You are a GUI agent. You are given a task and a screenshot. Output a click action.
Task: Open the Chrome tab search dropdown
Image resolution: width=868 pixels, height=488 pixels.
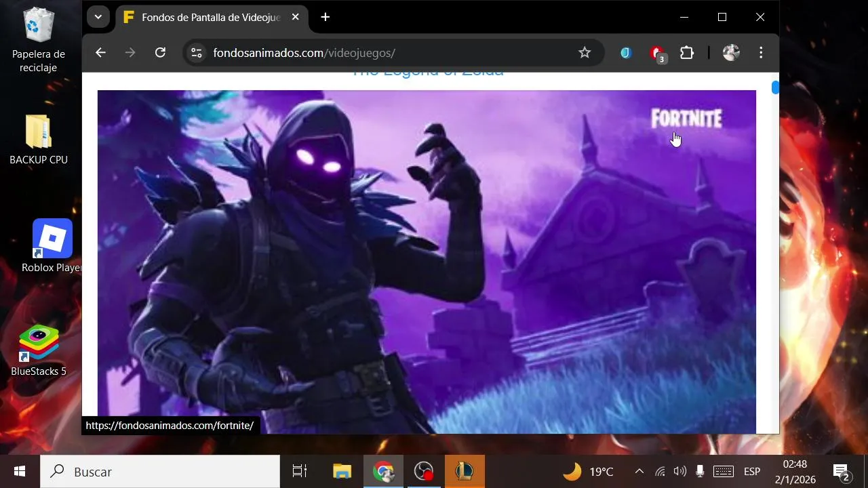[98, 17]
